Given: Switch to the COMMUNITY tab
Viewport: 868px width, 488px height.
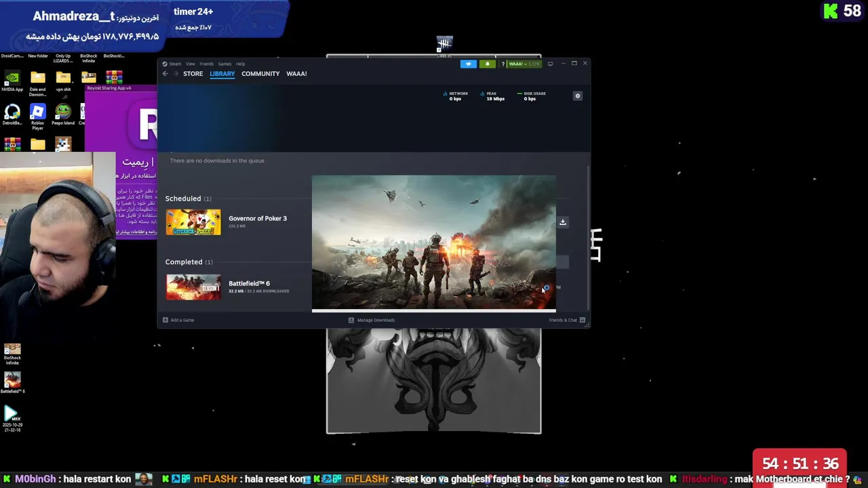Looking at the screenshot, I should click(260, 74).
